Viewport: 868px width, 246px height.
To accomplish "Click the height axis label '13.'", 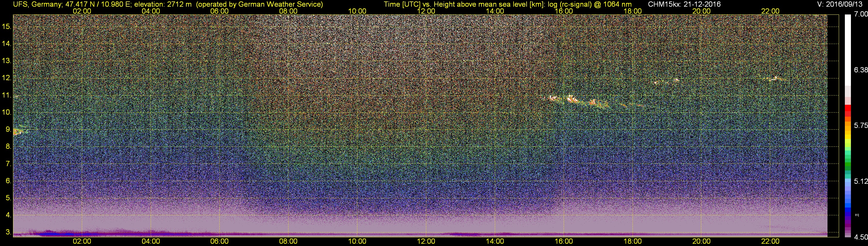I will tap(7, 61).
